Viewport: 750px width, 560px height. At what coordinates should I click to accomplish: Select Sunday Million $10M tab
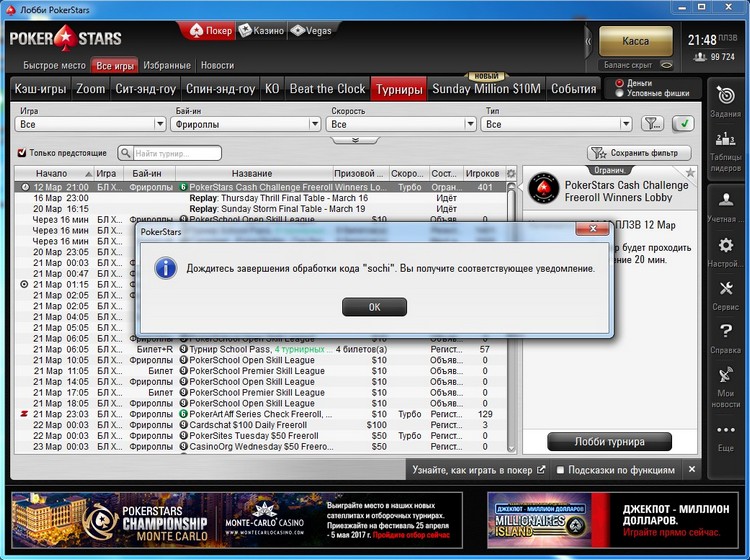pyautogui.click(x=486, y=89)
